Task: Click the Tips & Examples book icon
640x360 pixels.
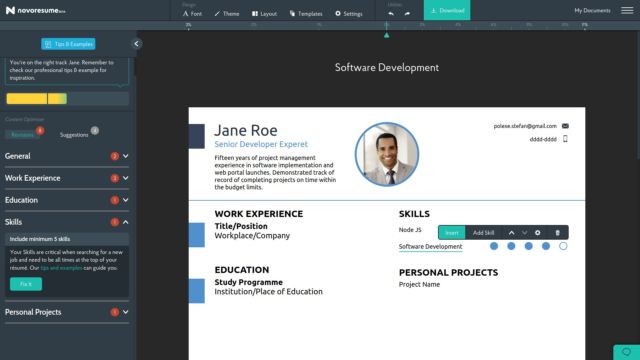Action: click(x=48, y=44)
